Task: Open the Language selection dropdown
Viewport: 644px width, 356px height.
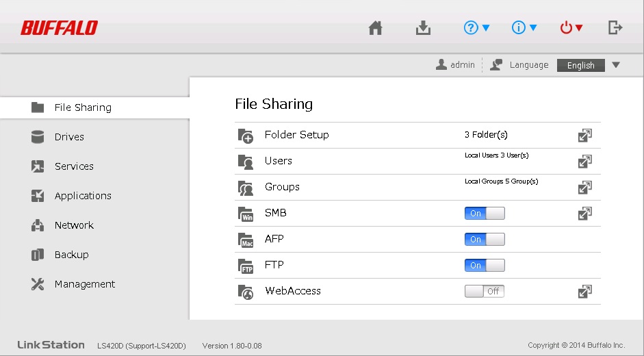Action: pos(589,65)
